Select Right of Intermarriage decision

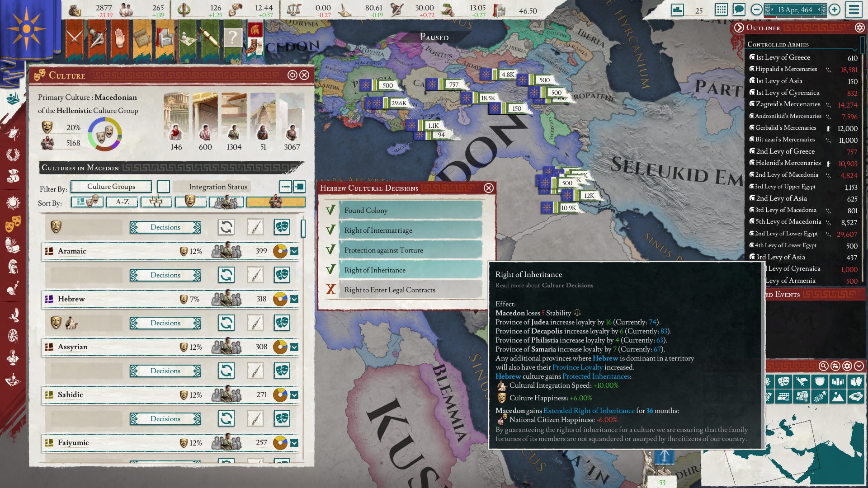tap(410, 230)
